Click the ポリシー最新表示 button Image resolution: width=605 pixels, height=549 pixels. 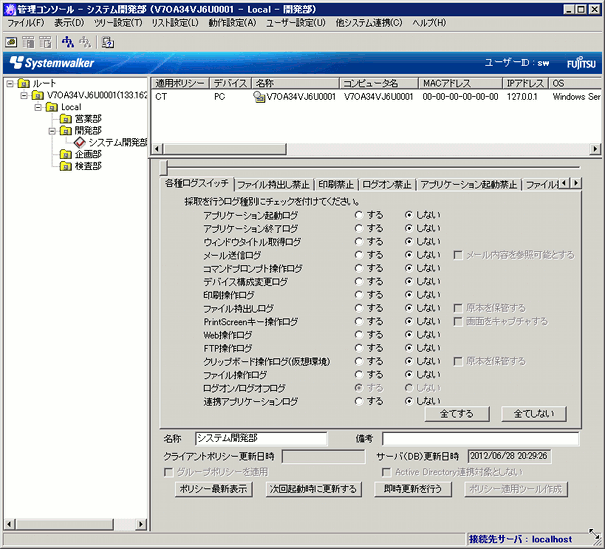(213, 489)
